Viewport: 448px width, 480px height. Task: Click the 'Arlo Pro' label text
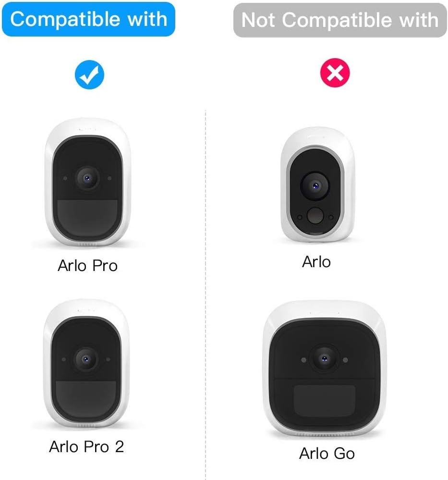(87, 265)
